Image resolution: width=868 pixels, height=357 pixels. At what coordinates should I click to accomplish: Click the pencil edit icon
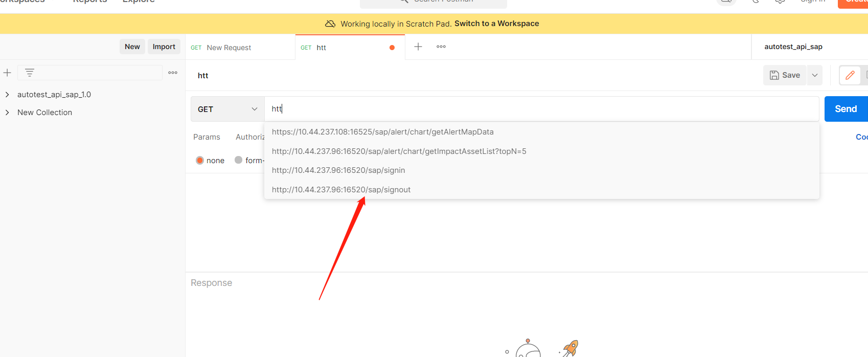tap(850, 75)
